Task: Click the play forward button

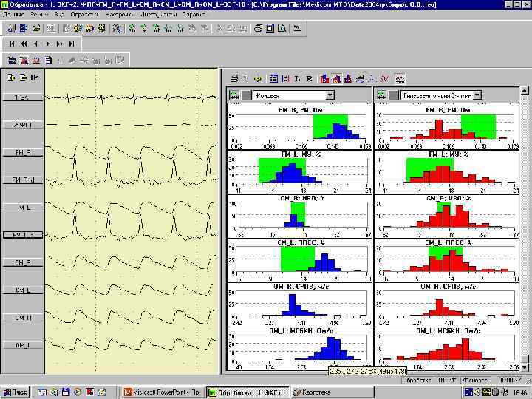Action: click(48, 44)
